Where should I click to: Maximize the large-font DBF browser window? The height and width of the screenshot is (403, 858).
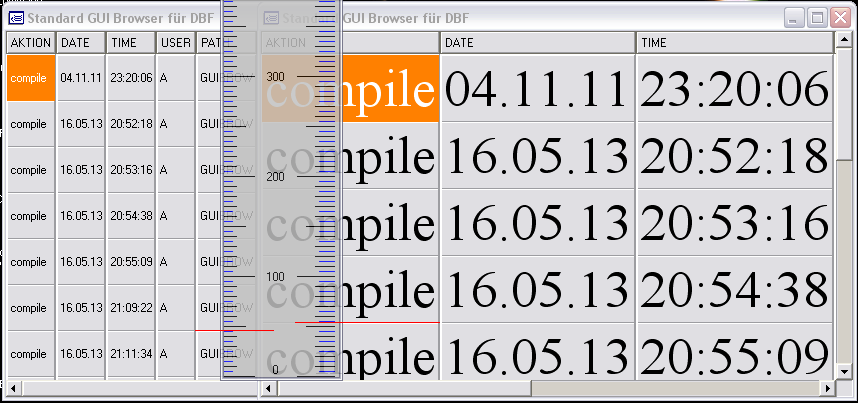(816, 18)
